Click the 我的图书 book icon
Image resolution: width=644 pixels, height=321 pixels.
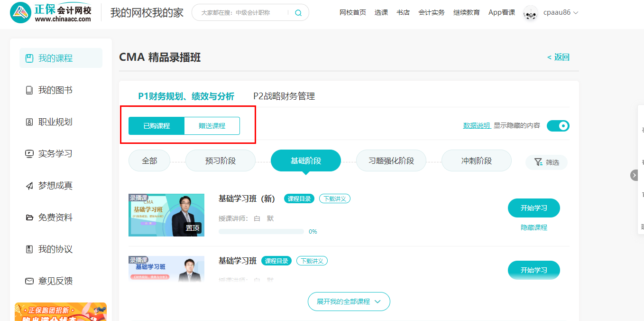(29, 90)
